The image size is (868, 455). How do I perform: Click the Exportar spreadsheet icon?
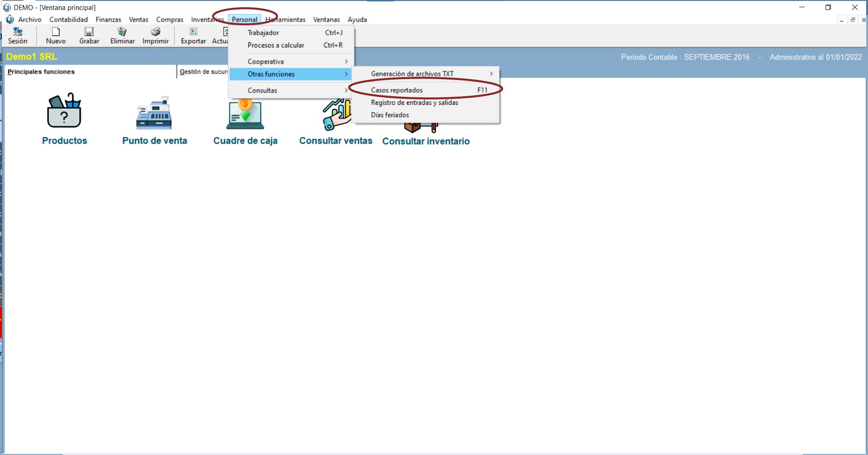click(x=193, y=32)
